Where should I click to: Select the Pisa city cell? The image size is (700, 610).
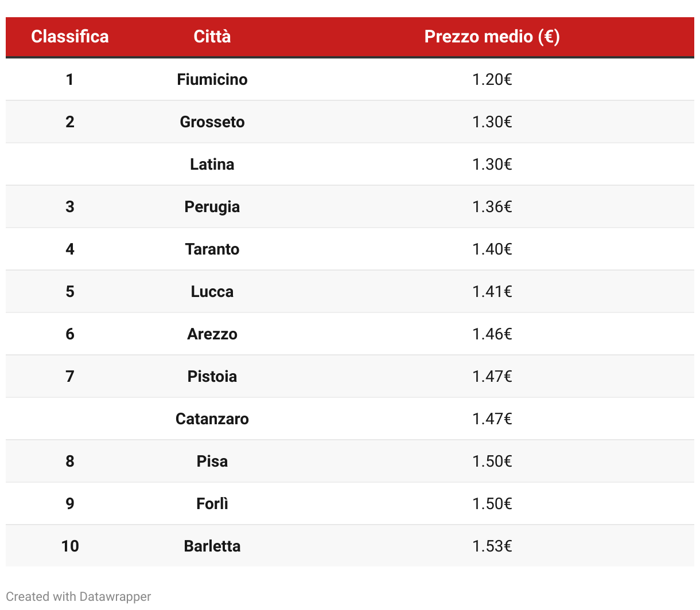click(212, 461)
